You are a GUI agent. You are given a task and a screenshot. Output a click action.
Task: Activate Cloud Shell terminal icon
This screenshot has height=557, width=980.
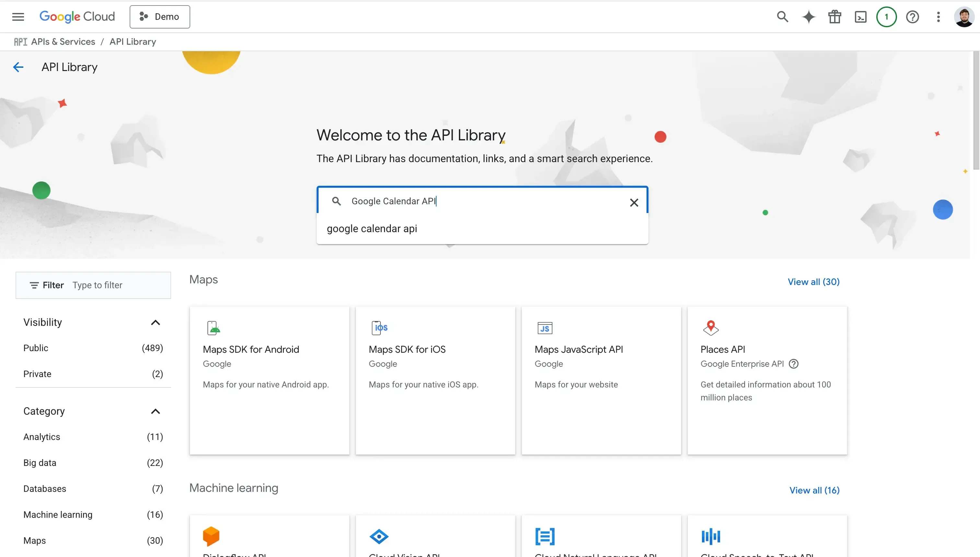click(860, 17)
